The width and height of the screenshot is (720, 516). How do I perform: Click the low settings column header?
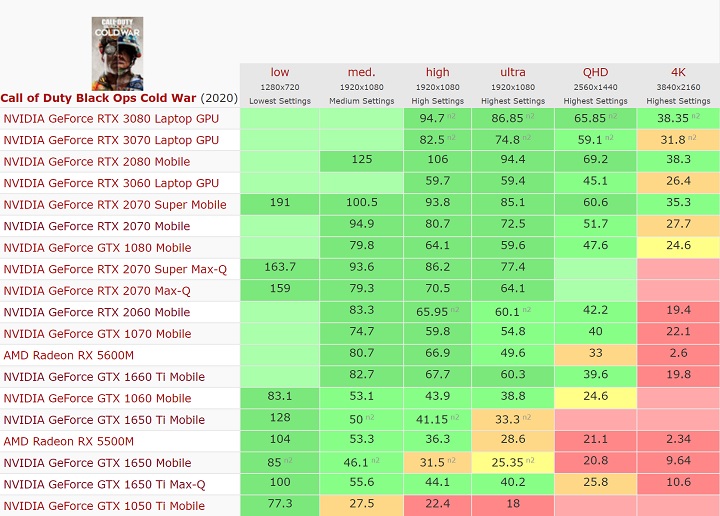point(280,72)
